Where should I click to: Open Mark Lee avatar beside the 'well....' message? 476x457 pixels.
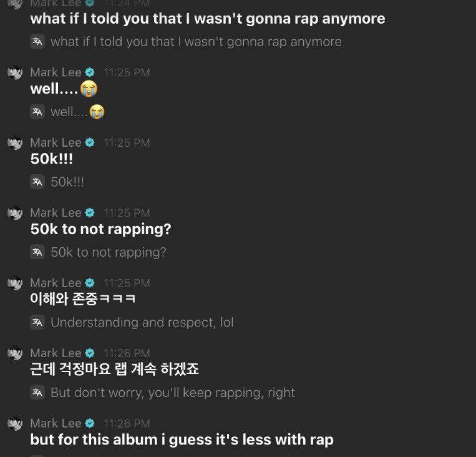click(x=15, y=72)
